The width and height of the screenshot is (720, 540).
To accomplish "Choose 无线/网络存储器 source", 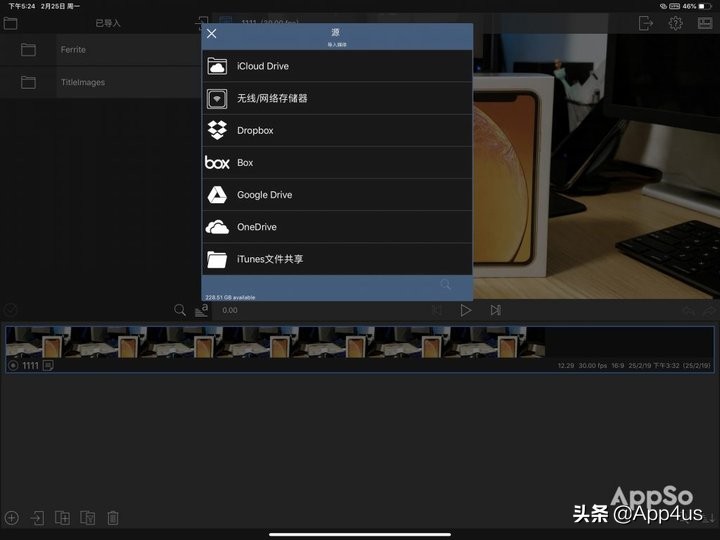I will 337,98.
